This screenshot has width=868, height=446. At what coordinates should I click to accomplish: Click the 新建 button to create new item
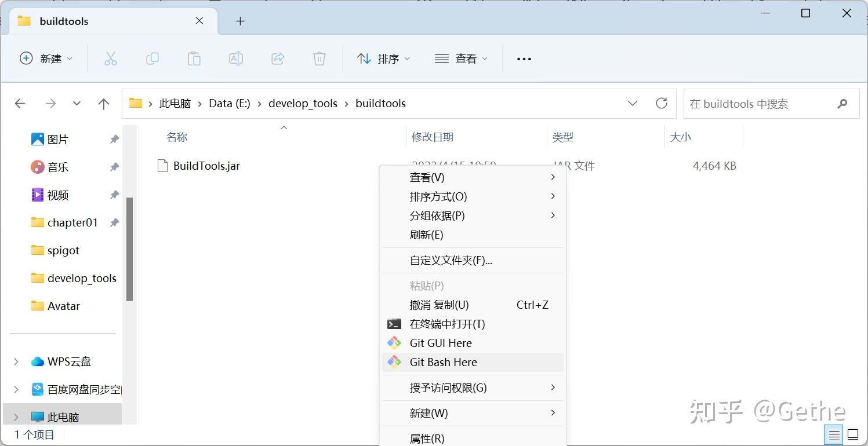coord(46,58)
